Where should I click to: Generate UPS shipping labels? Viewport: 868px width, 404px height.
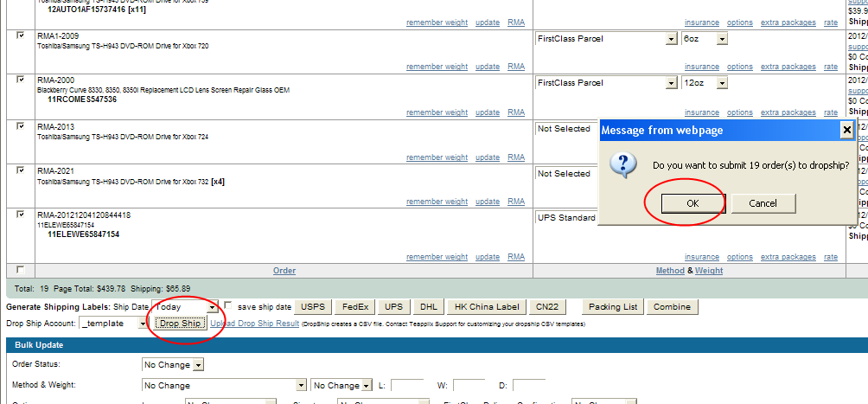pyautogui.click(x=393, y=306)
